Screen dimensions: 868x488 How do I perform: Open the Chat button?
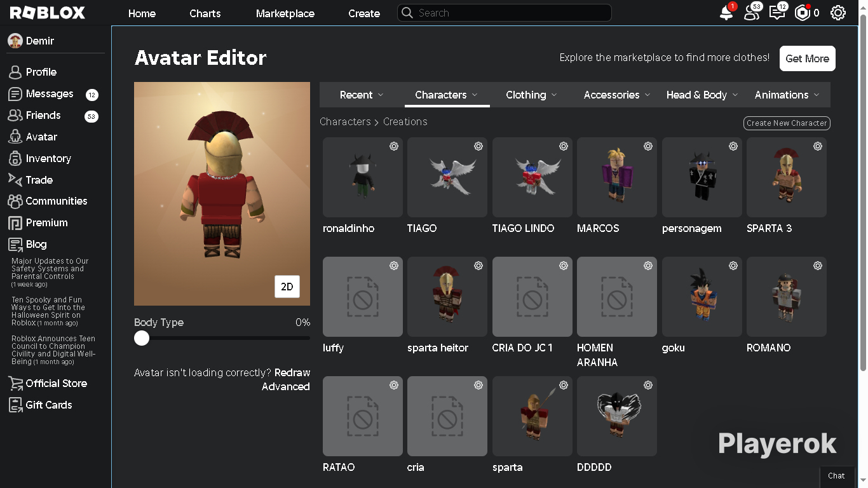(836, 476)
